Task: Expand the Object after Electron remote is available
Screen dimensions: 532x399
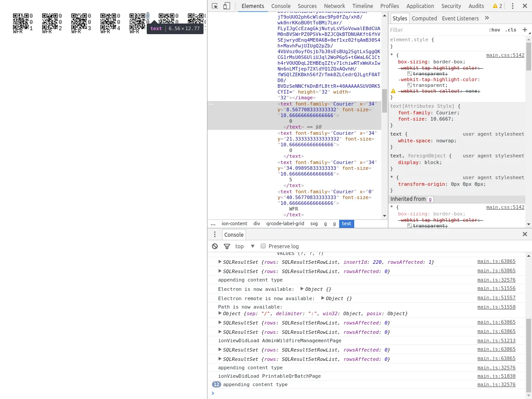Action: point(323,298)
